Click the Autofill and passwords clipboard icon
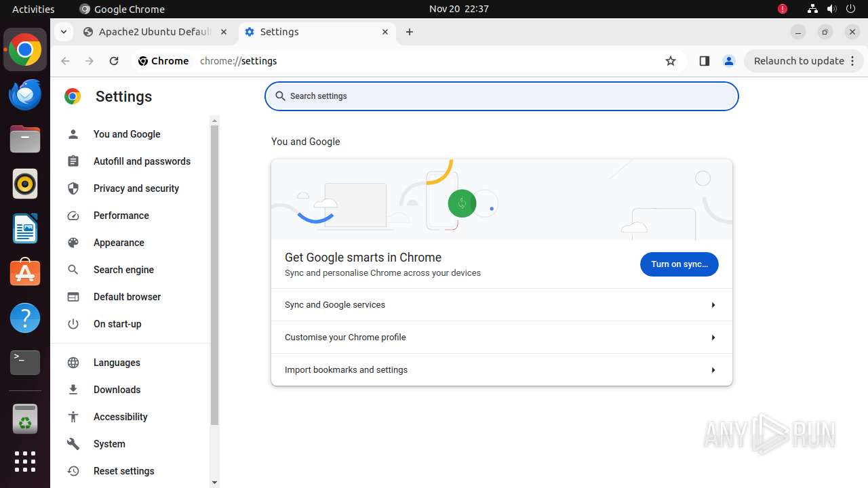This screenshot has width=868, height=488. [x=73, y=161]
